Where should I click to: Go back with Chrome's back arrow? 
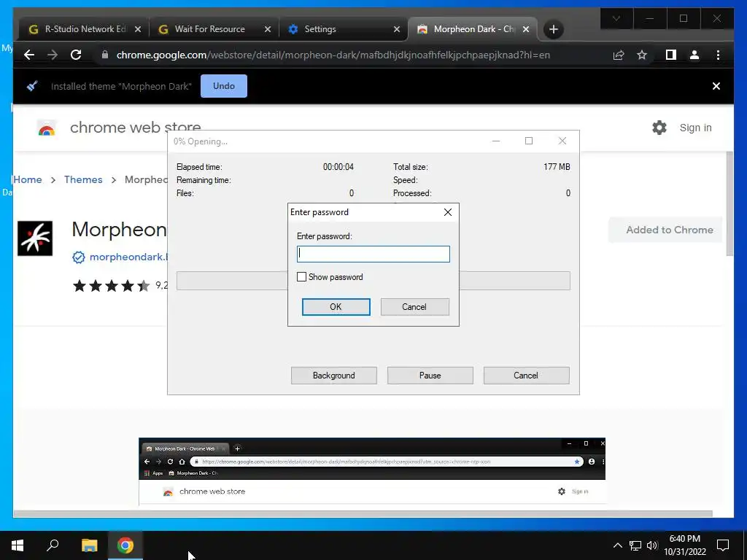29,55
